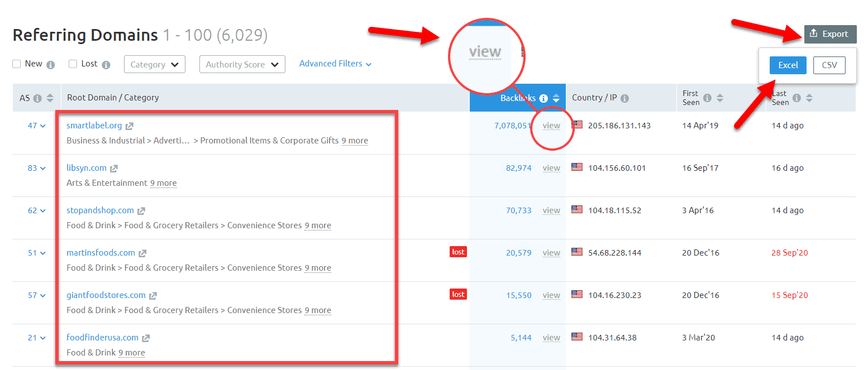Viewport: 868px width, 370px height.
Task: Click the First Seen info icon
Action: coord(707,98)
